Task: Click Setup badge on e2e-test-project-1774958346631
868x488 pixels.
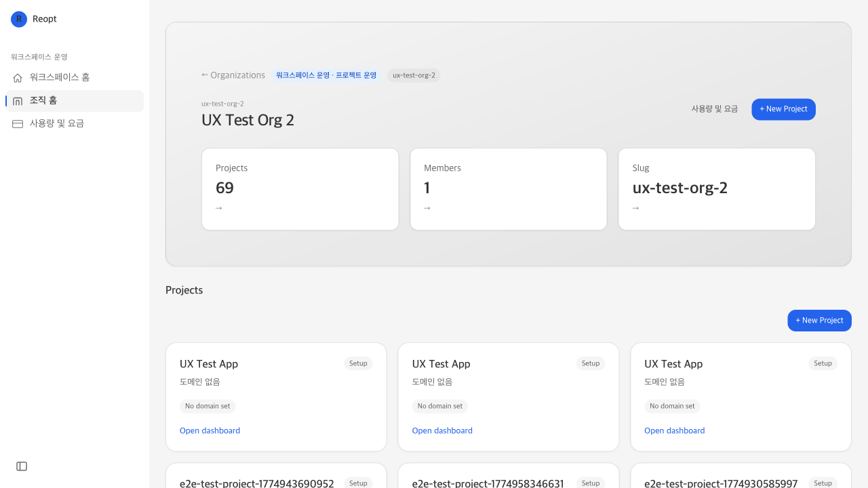Action: click(591, 483)
